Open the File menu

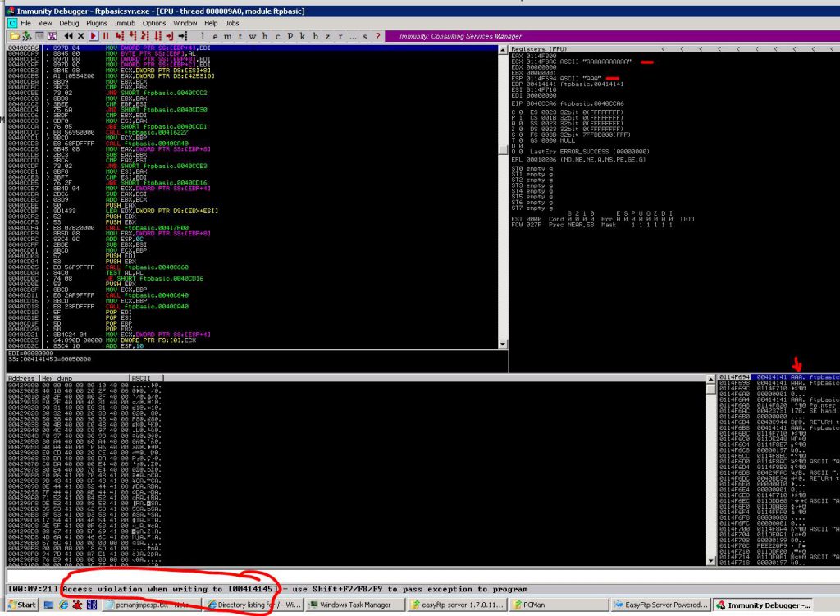pyautogui.click(x=25, y=23)
